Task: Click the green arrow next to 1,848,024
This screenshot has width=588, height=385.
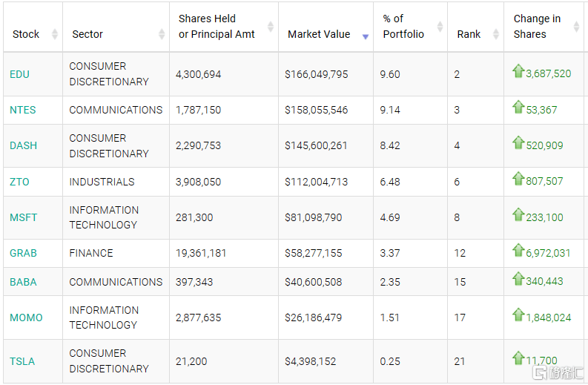Action: tap(518, 315)
